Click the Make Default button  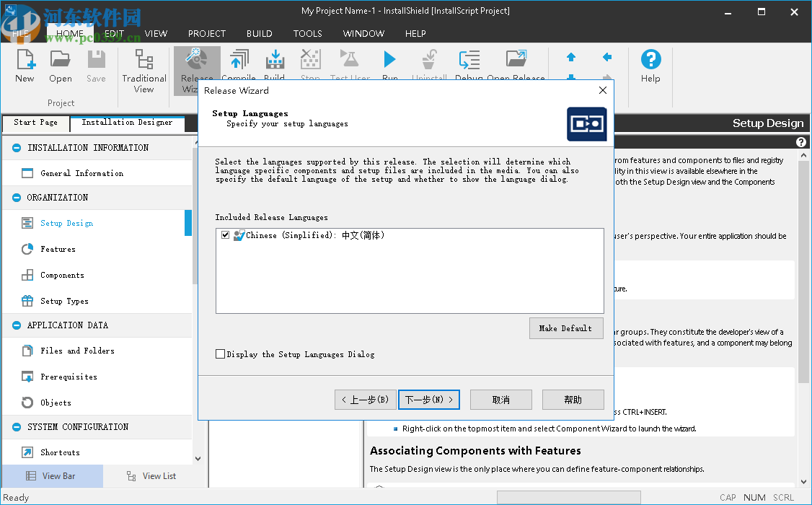[566, 328]
